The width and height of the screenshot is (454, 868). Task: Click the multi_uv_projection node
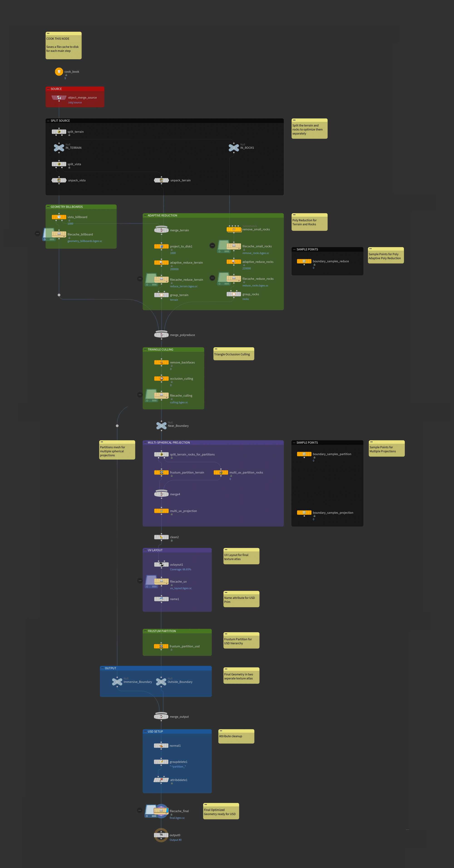[161, 510]
